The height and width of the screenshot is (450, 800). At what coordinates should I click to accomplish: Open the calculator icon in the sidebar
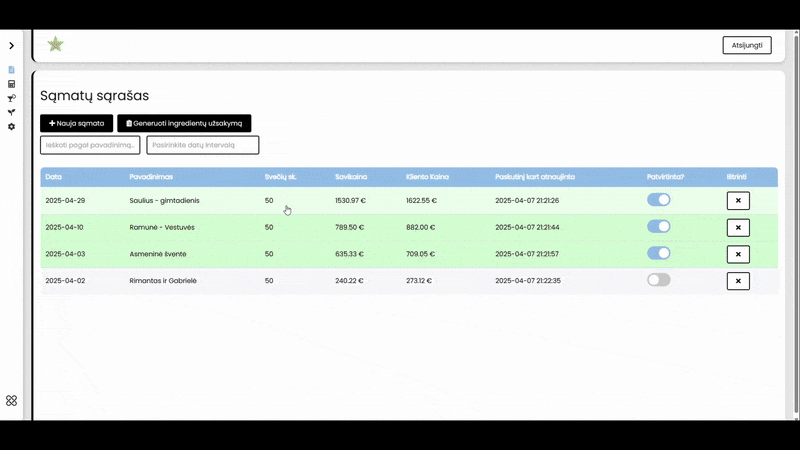[11, 84]
